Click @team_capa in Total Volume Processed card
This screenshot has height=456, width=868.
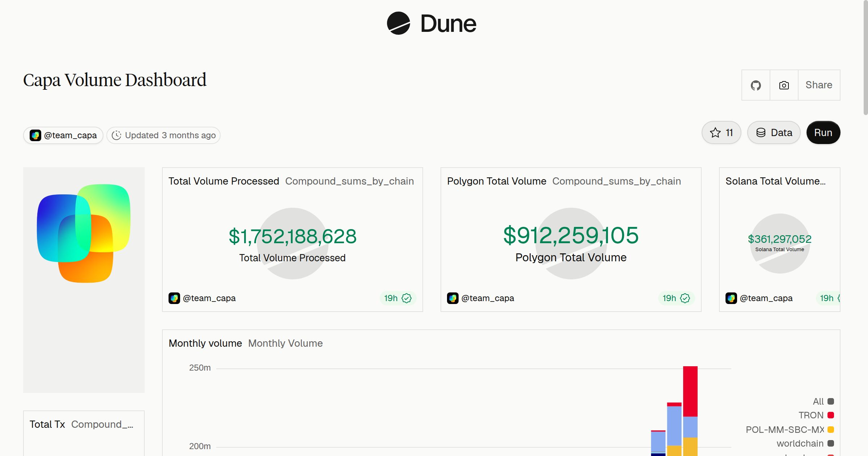click(209, 298)
